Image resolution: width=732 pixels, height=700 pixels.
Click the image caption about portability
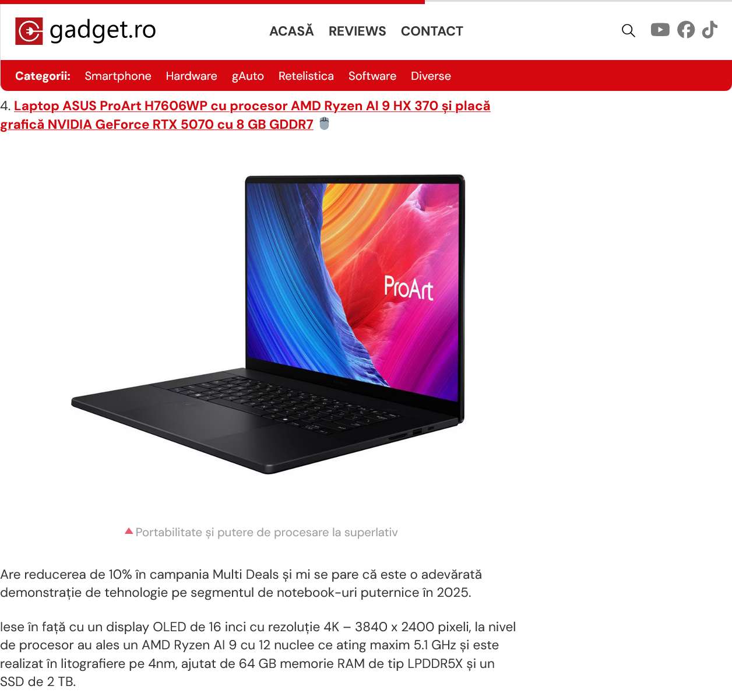(266, 532)
